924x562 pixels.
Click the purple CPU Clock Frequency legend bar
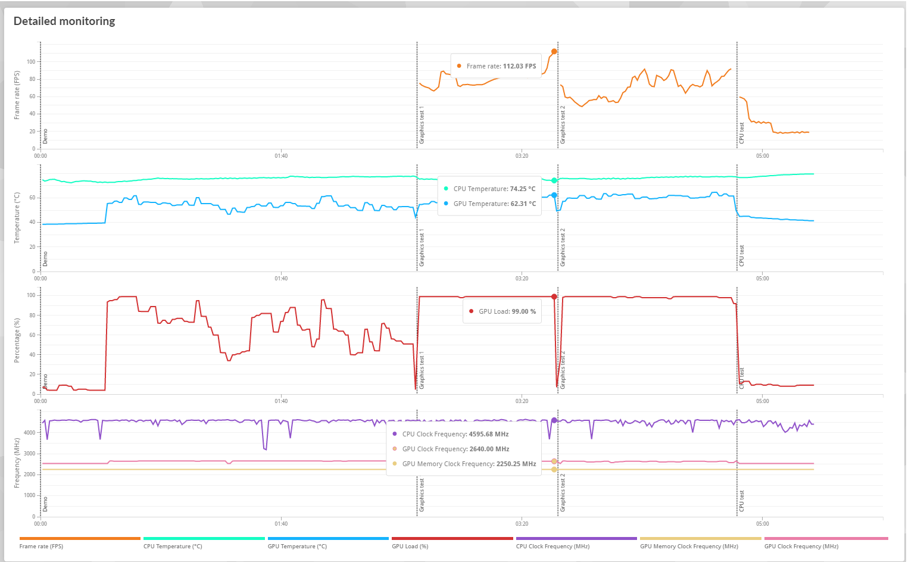point(576,538)
